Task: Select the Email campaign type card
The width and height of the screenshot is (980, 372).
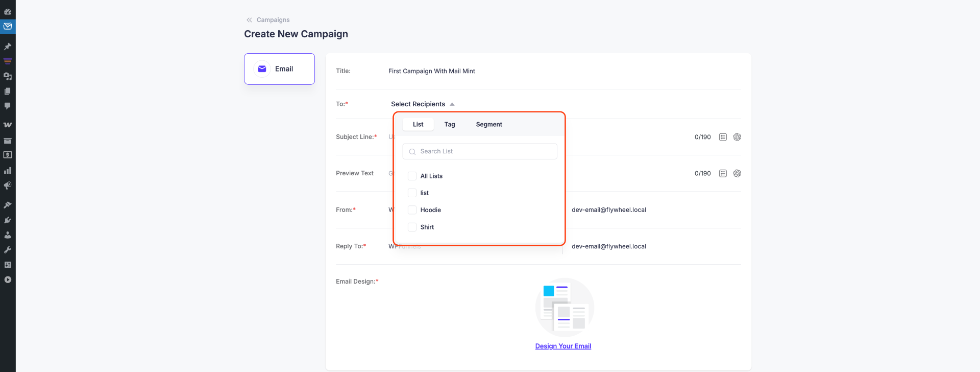Action: 279,69
